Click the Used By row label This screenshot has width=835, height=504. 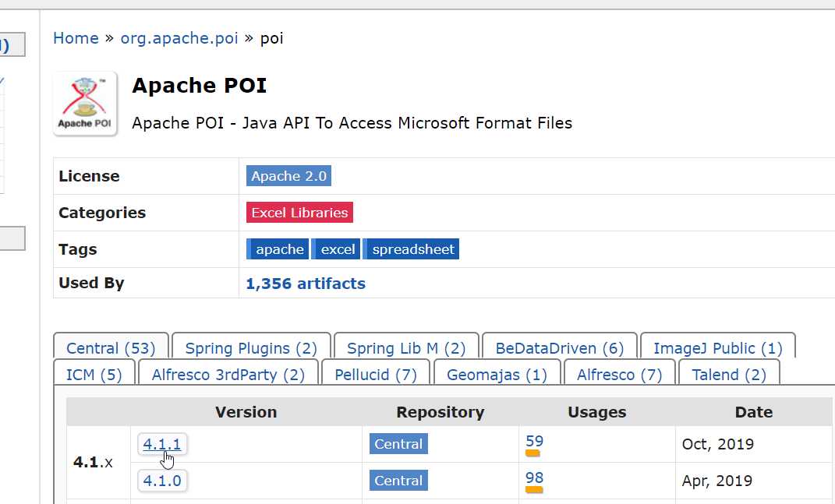(91, 283)
